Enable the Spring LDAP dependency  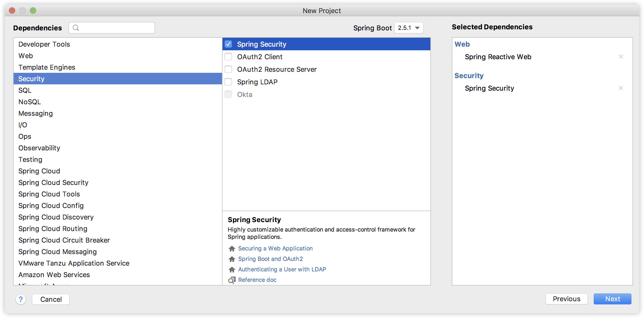click(228, 82)
